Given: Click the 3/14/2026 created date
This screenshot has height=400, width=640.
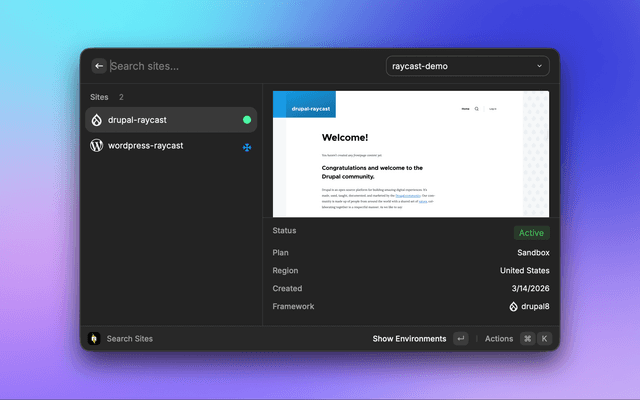Looking at the screenshot, I should (x=530, y=289).
